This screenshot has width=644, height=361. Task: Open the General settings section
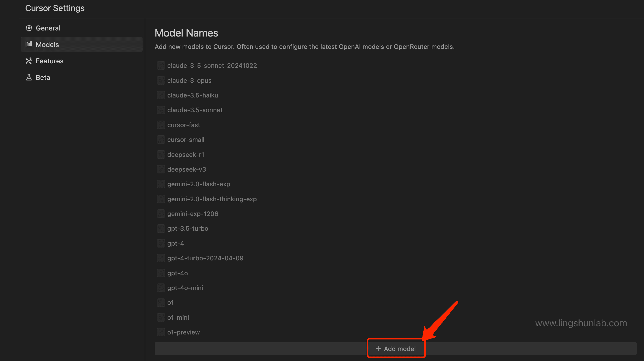tap(82, 28)
